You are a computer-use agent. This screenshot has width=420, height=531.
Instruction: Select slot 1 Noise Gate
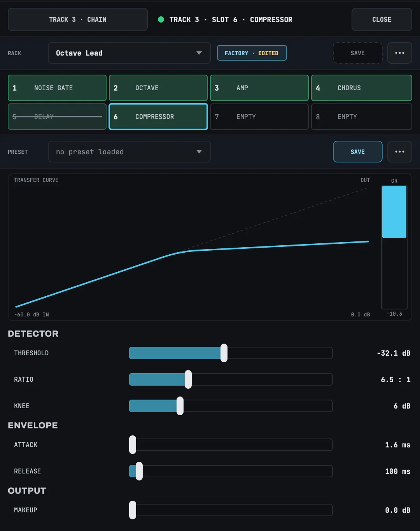(x=57, y=88)
